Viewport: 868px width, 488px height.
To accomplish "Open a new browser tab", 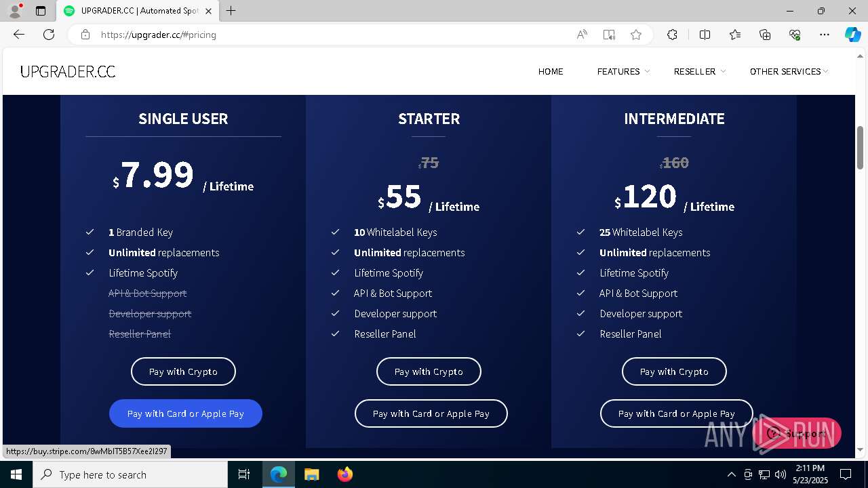I will [231, 11].
